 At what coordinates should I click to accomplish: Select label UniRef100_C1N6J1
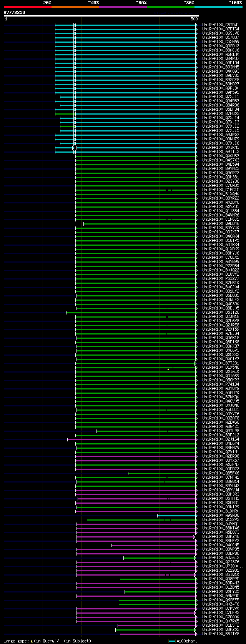pyautogui.click(x=221, y=219)
